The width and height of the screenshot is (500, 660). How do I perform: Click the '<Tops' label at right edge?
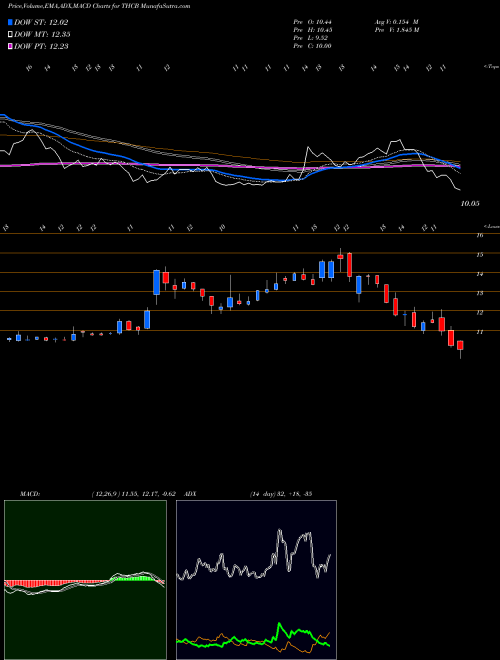click(x=492, y=67)
